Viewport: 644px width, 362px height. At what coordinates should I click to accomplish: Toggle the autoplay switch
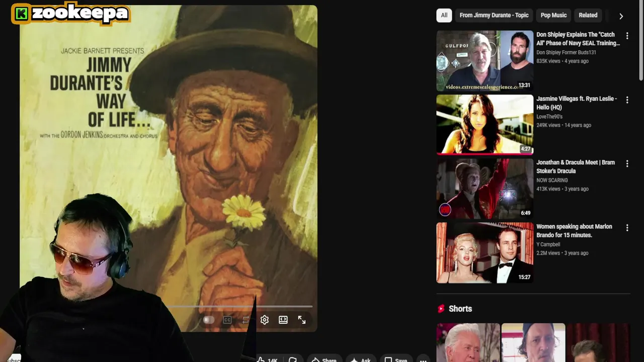(208, 320)
